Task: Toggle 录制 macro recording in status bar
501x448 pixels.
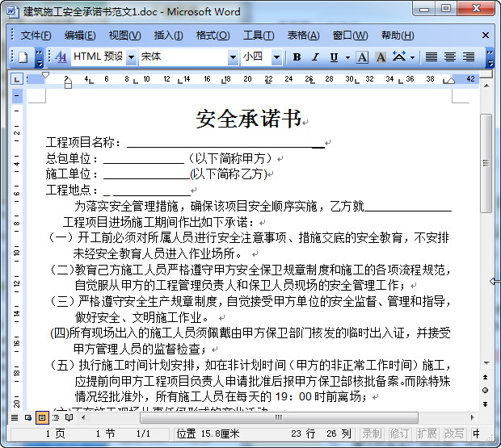Action: [x=372, y=433]
